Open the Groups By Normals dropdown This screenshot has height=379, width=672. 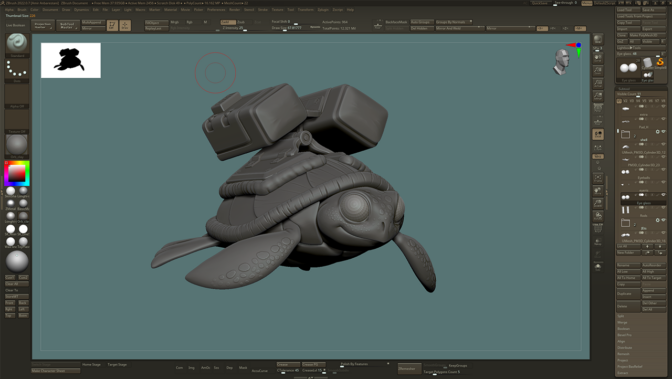tap(453, 22)
